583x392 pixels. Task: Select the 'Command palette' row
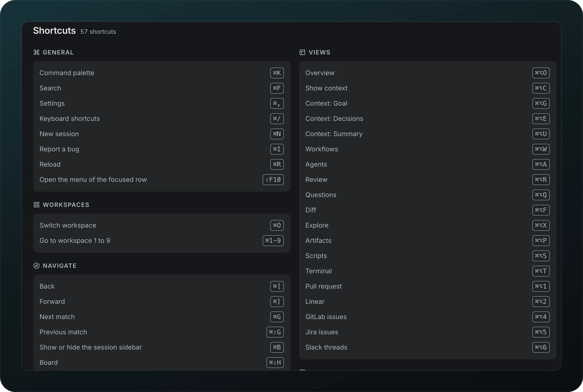[162, 73]
